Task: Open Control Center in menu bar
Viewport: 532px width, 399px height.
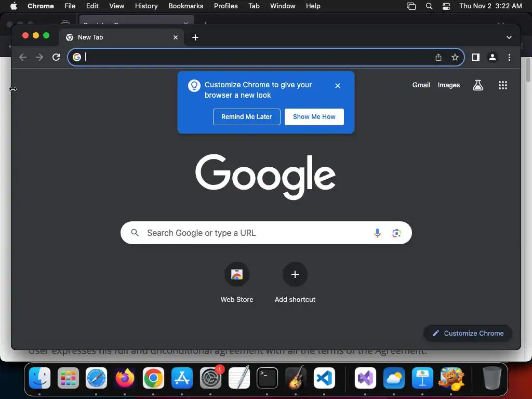Action: click(446, 6)
